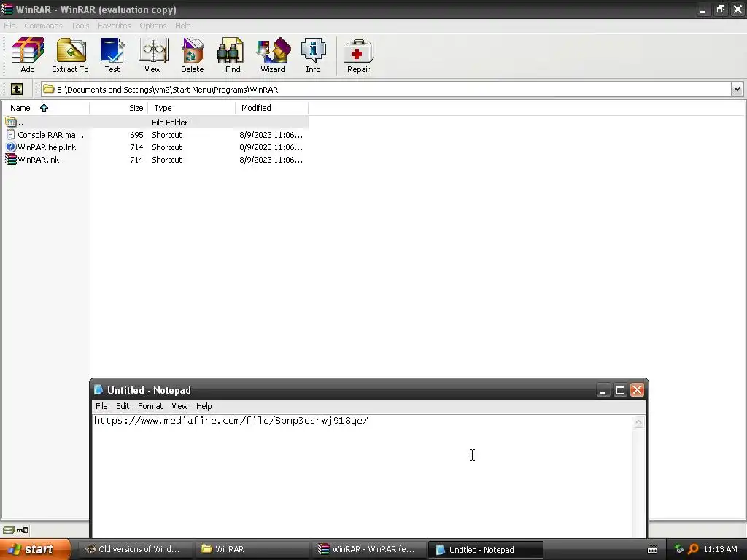Switch to Old versions of Windows taskbar item
Viewport: 747px width, 560px height.
click(x=135, y=550)
